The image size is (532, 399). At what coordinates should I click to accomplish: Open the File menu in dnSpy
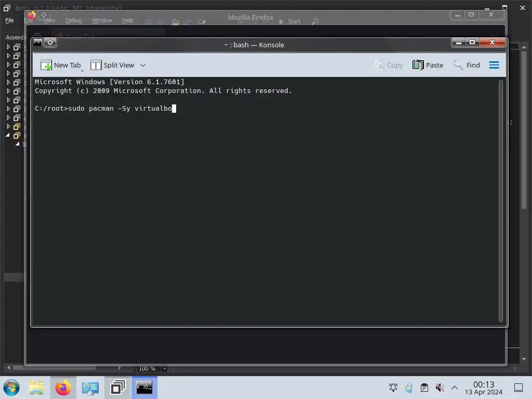pyautogui.click(x=9, y=20)
